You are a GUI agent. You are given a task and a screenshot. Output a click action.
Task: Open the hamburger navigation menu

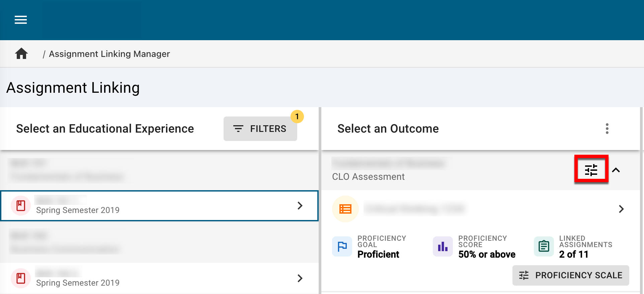[21, 20]
